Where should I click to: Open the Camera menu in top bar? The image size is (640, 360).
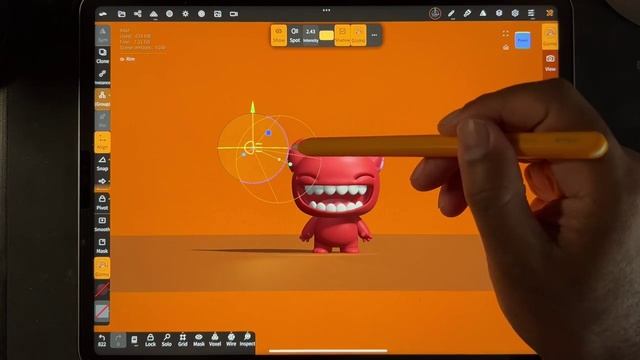coord(233,14)
